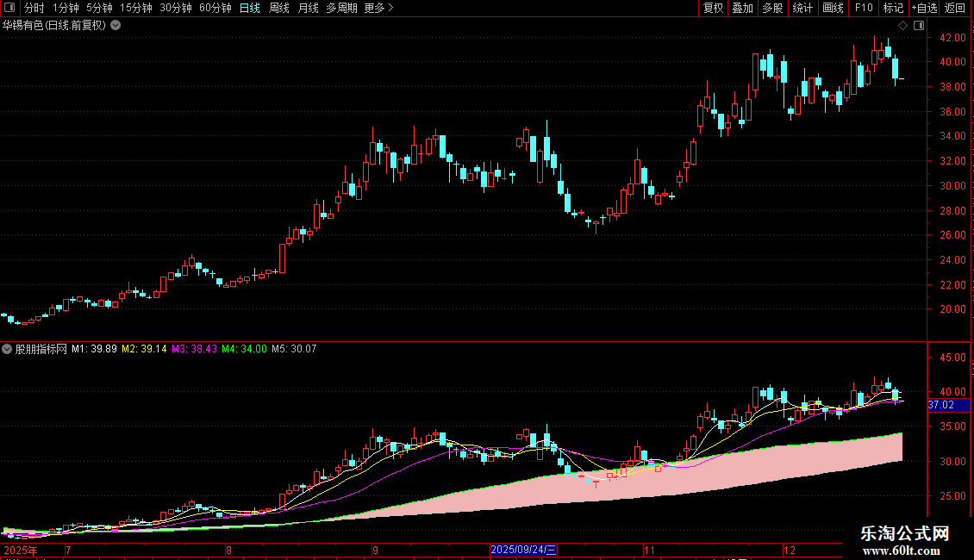Click the 股朋指标网 indicator name
This screenshot has width=974, height=560.
[41, 349]
